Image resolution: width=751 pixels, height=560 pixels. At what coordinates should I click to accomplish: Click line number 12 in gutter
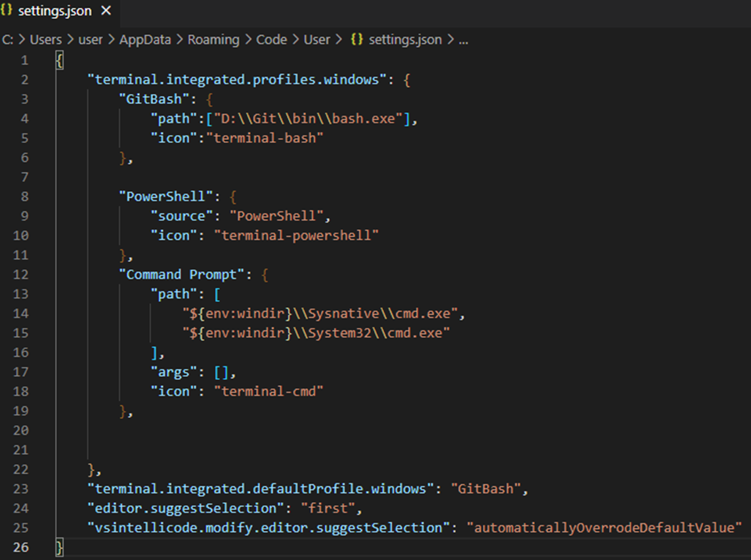(20, 274)
